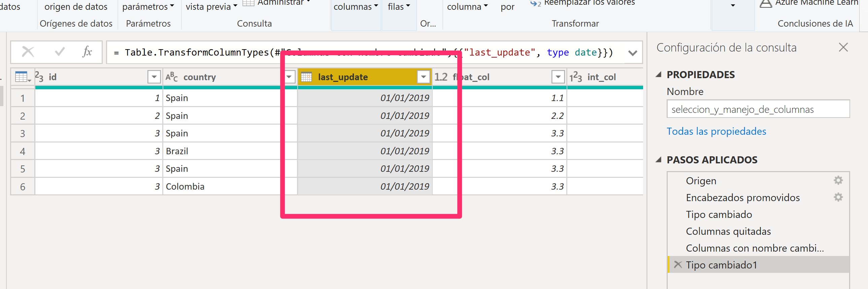The height and width of the screenshot is (289, 868).
Task: Select the country column header
Action: [230, 77]
